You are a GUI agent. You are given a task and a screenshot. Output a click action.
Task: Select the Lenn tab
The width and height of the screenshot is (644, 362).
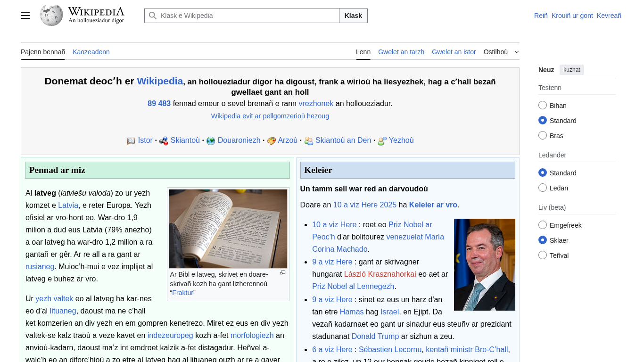tap(363, 52)
